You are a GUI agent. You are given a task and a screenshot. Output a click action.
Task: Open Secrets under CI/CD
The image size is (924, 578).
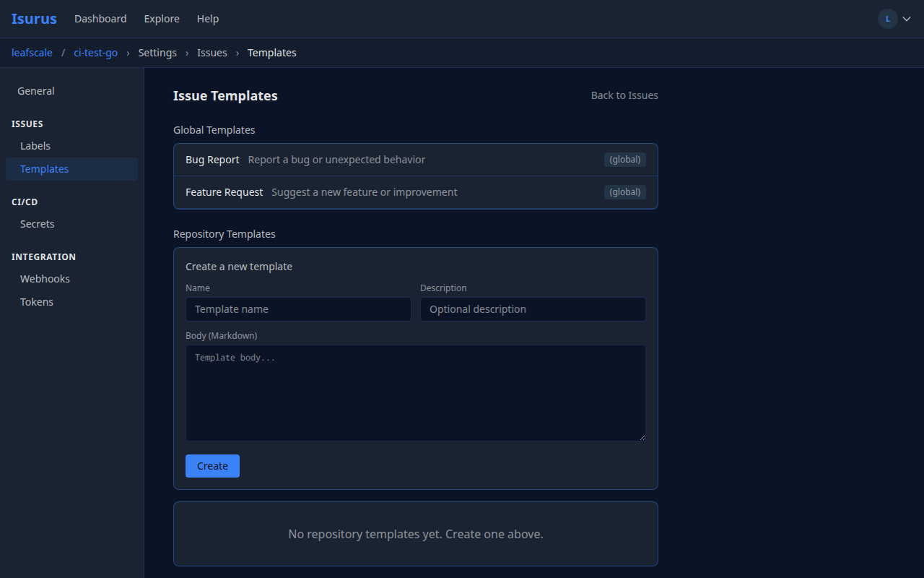71,224
